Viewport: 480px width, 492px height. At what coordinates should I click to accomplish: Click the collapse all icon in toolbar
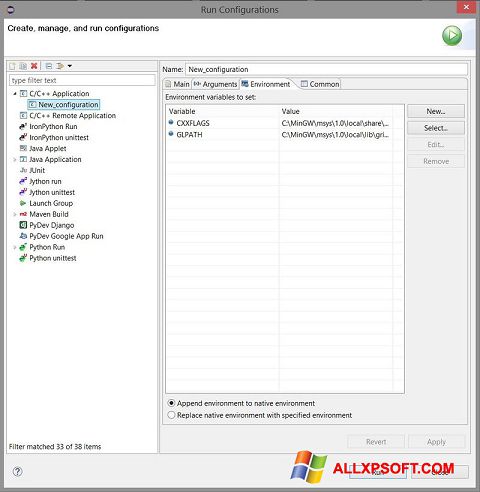pos(49,66)
